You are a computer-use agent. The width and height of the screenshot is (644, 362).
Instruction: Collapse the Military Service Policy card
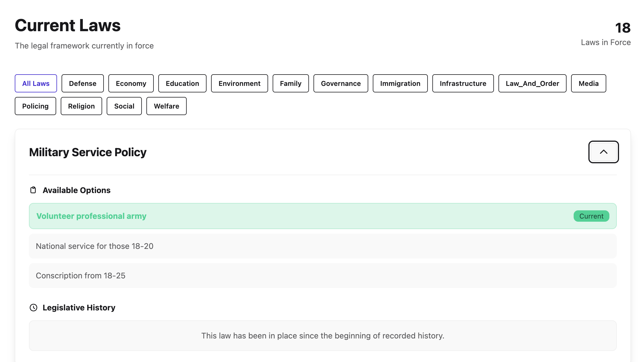603,152
